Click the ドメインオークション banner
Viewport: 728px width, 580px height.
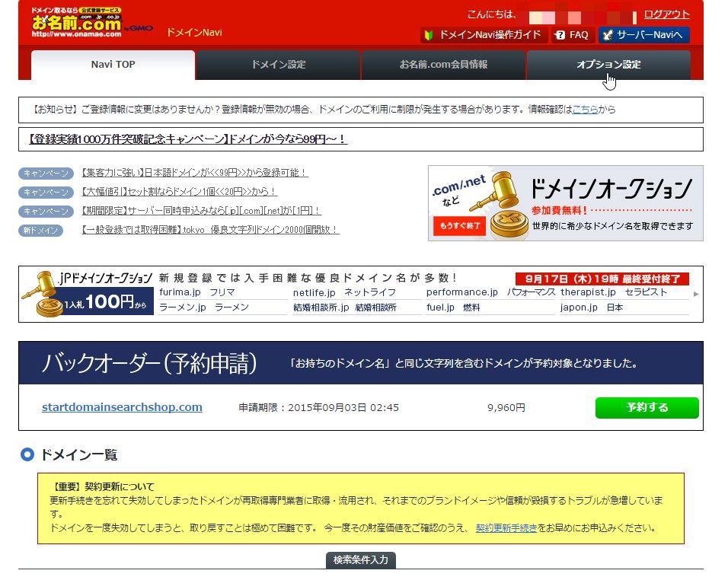tap(566, 203)
